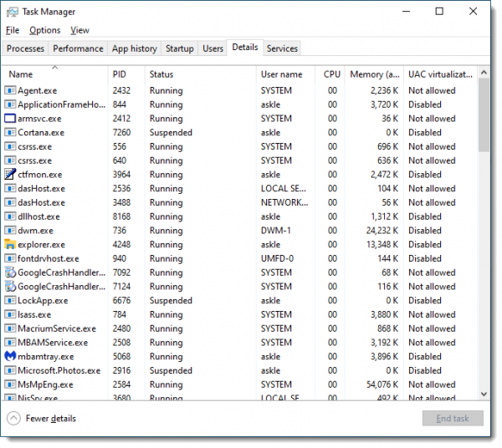502x448 pixels.
Task: Open the File menu
Action: [x=13, y=30]
